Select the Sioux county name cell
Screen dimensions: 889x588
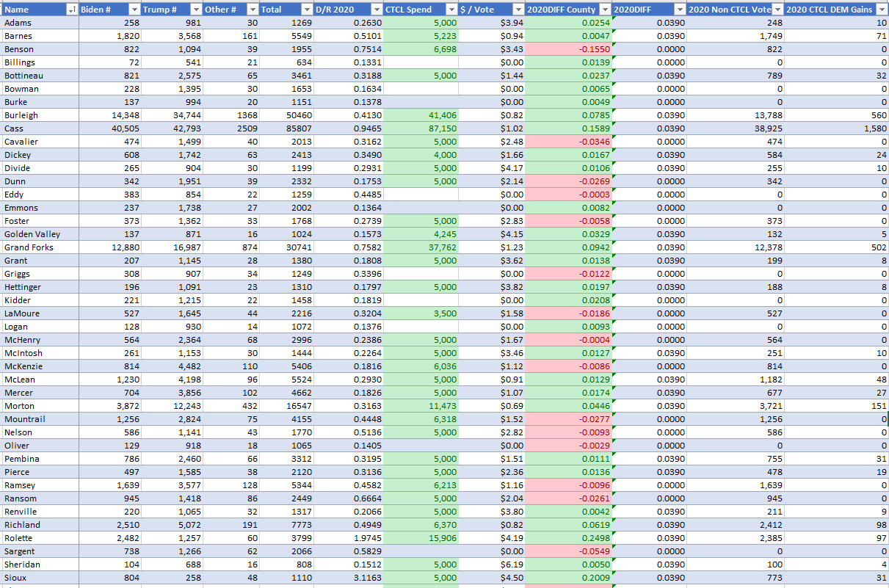click(40, 578)
